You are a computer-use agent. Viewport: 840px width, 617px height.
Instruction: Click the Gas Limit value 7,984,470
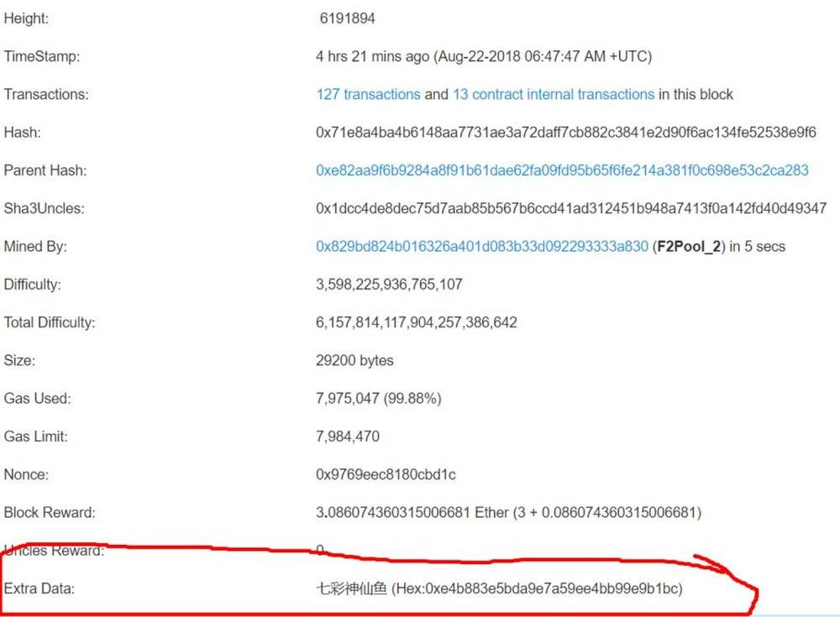coord(348,437)
